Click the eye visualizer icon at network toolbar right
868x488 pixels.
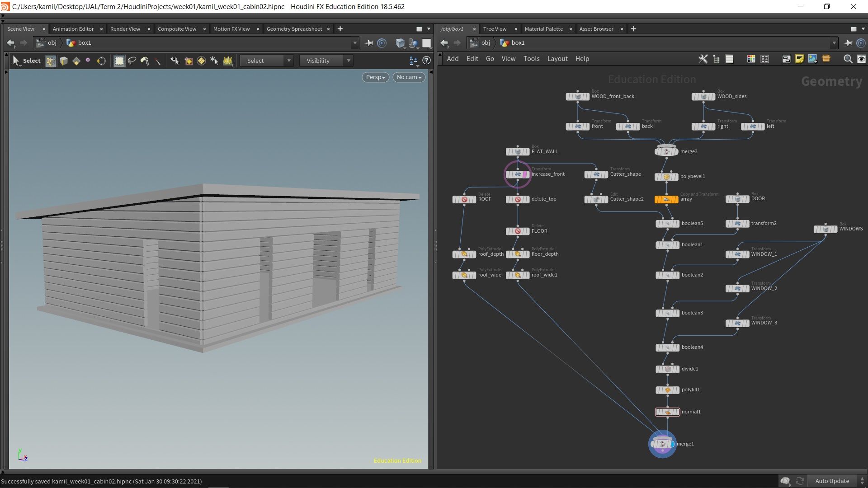(862, 59)
